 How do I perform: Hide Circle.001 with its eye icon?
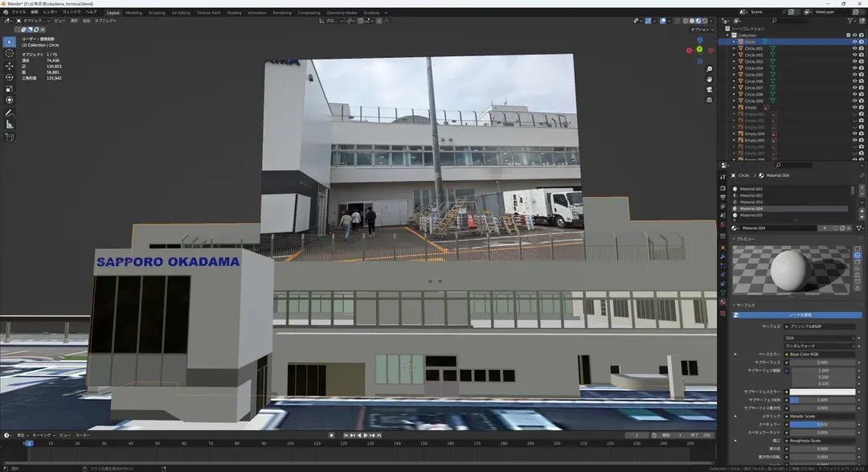coord(854,48)
